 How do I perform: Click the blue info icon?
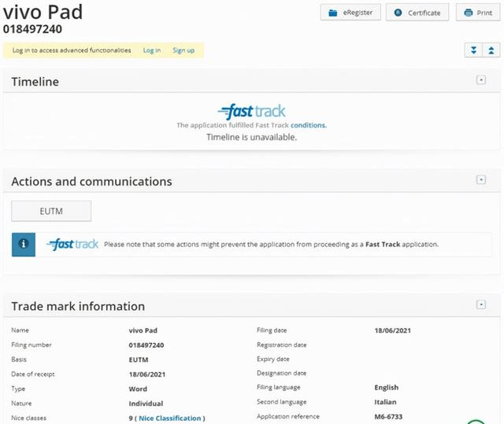click(x=24, y=245)
